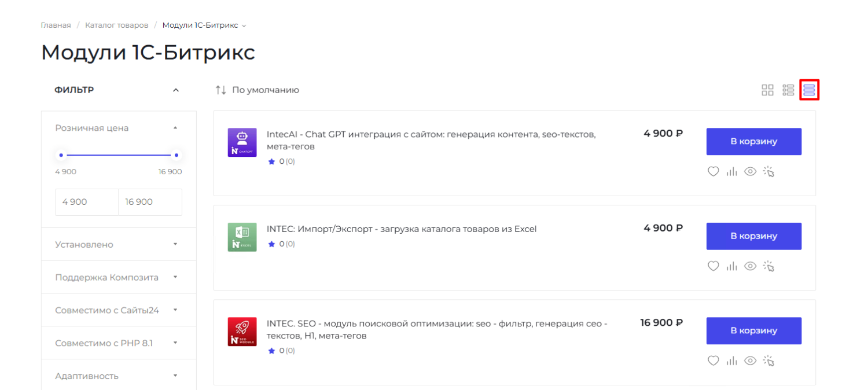Select the compact rows view icon
Screen dimensions: 868x390
pyautogui.click(x=809, y=90)
